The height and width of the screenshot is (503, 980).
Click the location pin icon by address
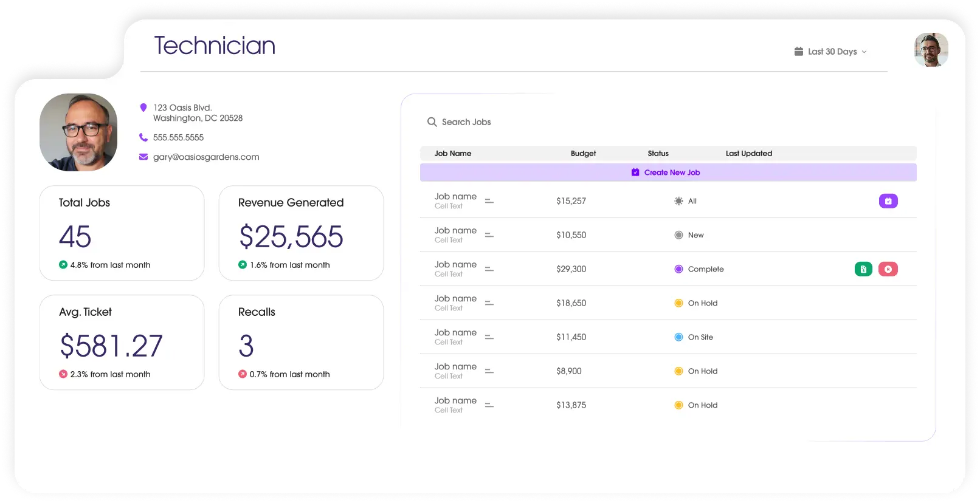tap(143, 108)
